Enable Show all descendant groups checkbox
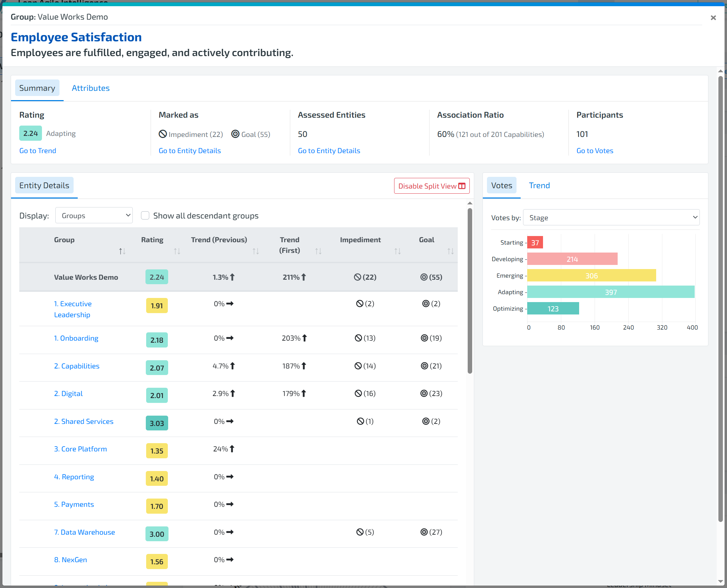Image resolution: width=727 pixels, height=588 pixels. coord(145,215)
